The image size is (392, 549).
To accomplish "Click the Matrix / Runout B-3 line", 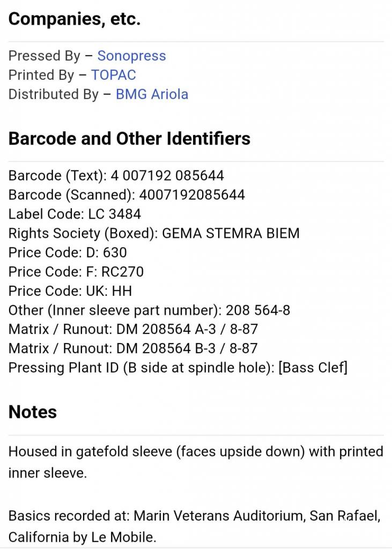I will [x=133, y=348].
